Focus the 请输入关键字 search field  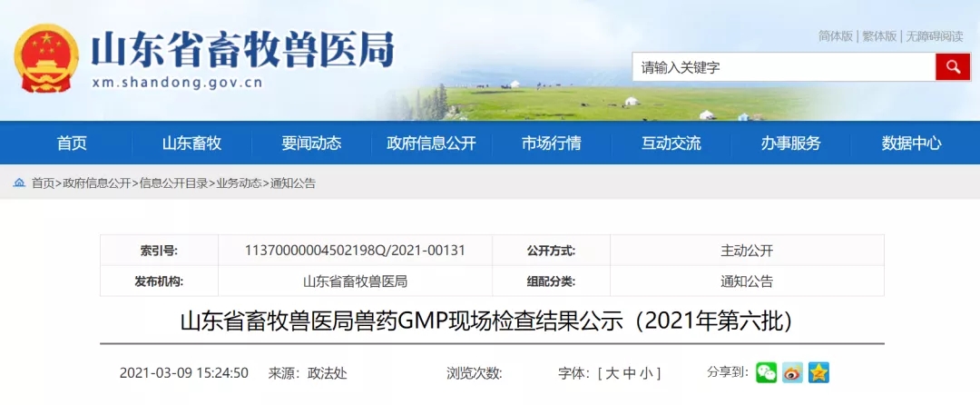coord(784,67)
